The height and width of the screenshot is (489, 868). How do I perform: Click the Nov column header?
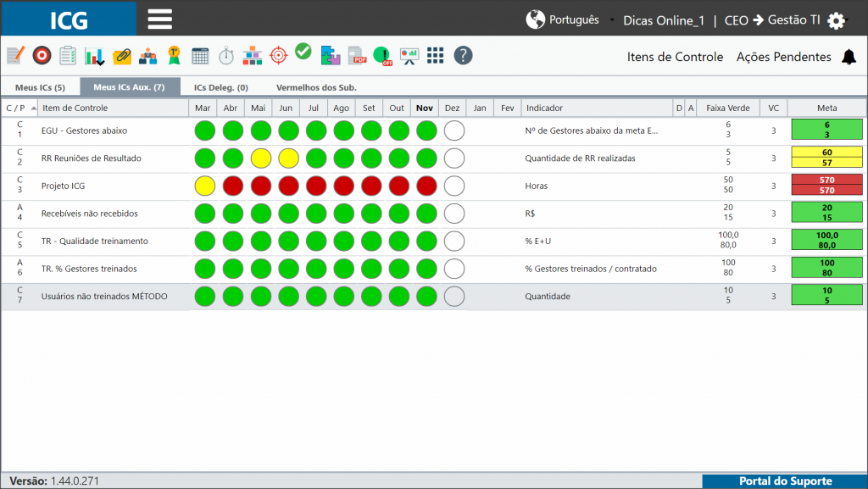pos(425,108)
